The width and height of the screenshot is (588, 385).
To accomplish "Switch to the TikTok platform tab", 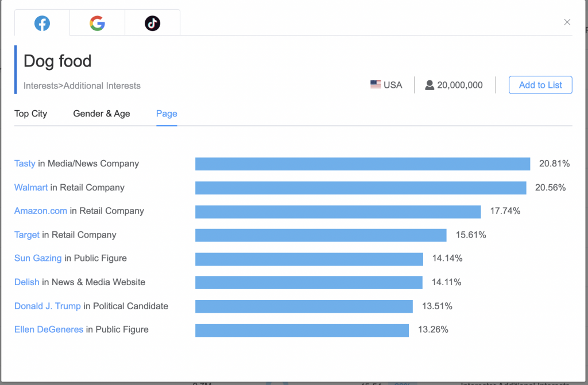I will [x=152, y=24].
